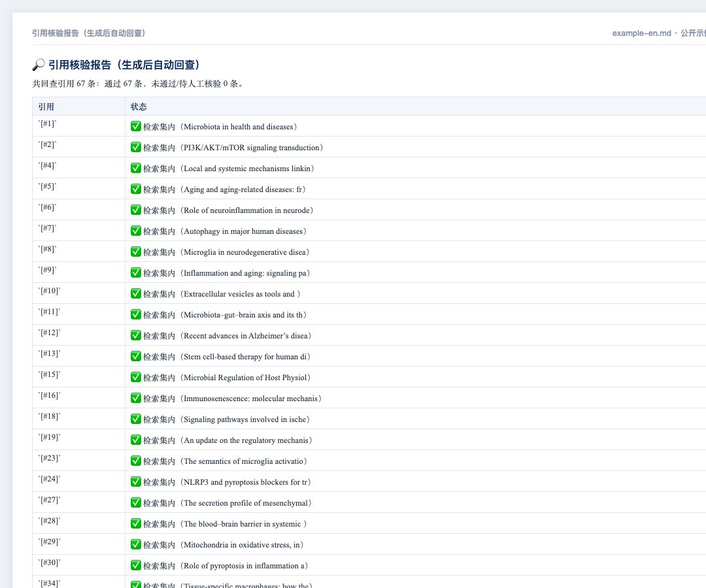This screenshot has height=588, width=706.
Task: Click the example-en.md file label in header
Action: tap(642, 33)
